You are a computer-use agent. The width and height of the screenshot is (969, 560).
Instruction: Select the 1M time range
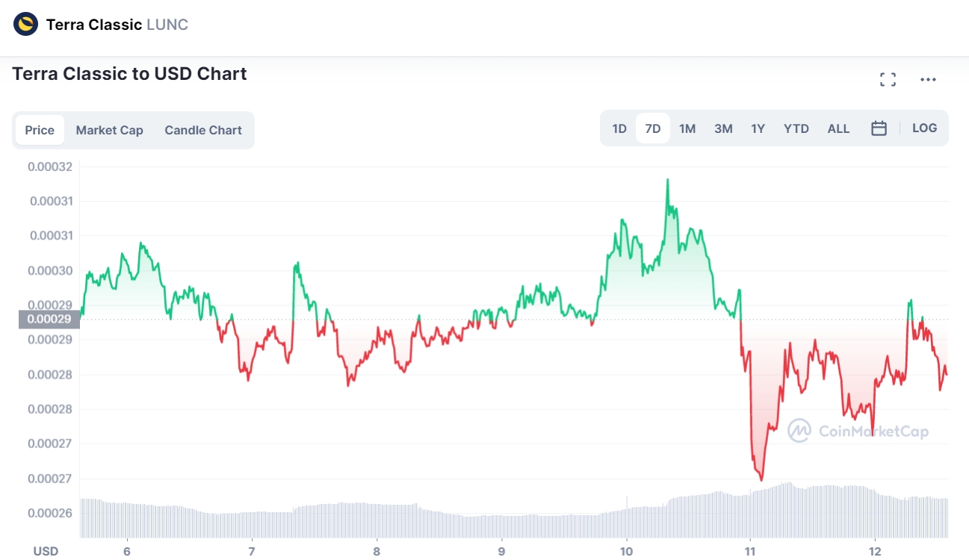pos(687,128)
